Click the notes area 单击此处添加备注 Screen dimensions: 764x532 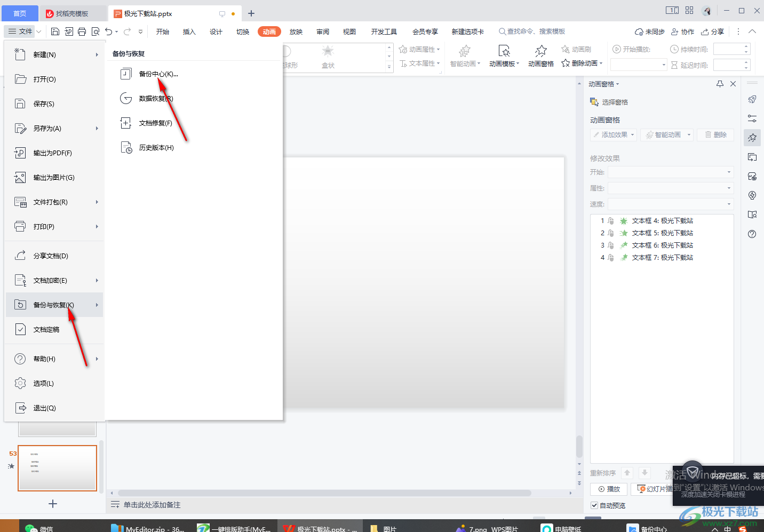152,505
